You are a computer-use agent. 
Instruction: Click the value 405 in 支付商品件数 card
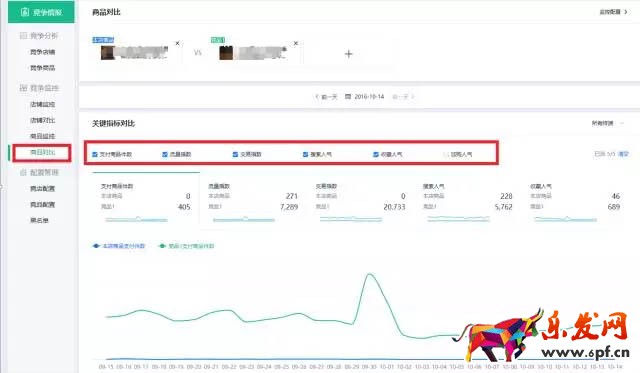pos(184,207)
